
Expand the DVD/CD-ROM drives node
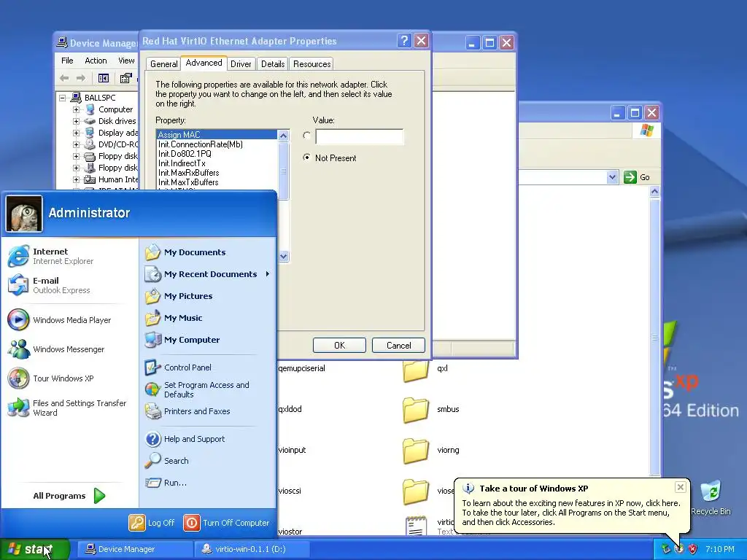[76, 144]
